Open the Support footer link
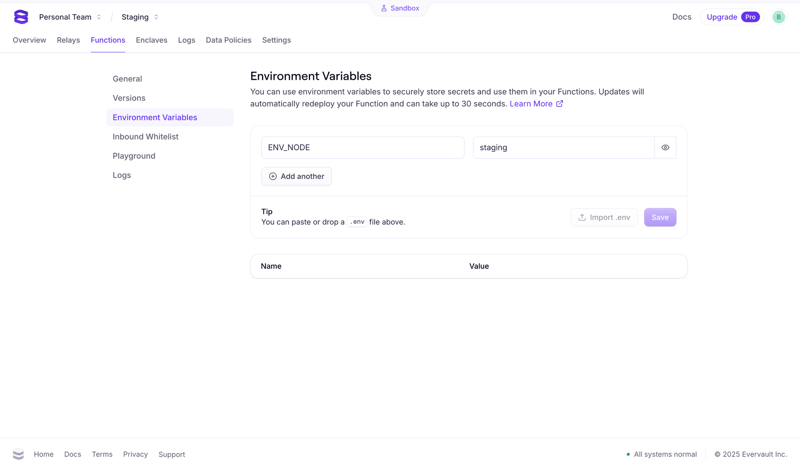800x470 pixels. coord(171,454)
